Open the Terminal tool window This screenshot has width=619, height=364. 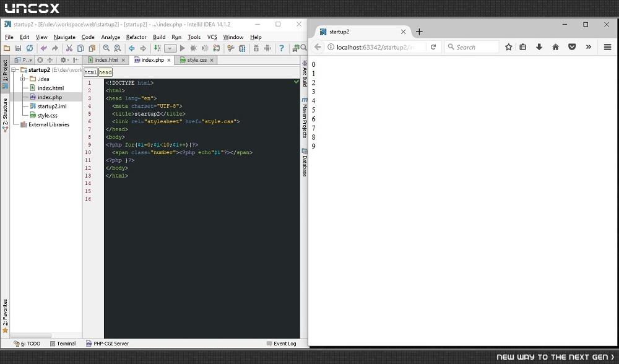click(x=63, y=344)
